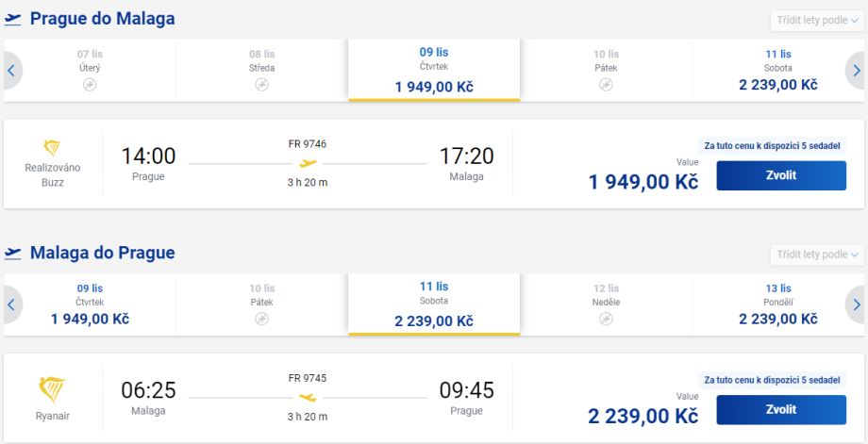The height and width of the screenshot is (444, 868).
Task: Click the FR 9746 flight number
Action: point(308,144)
